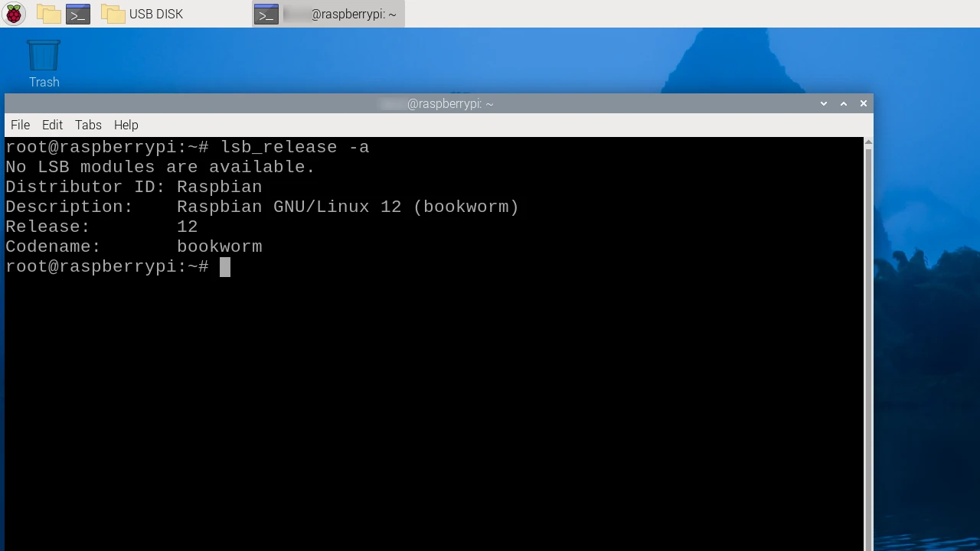980x551 pixels.
Task: Select the @raspberrypi terminal taskbar button
Action: click(328, 14)
